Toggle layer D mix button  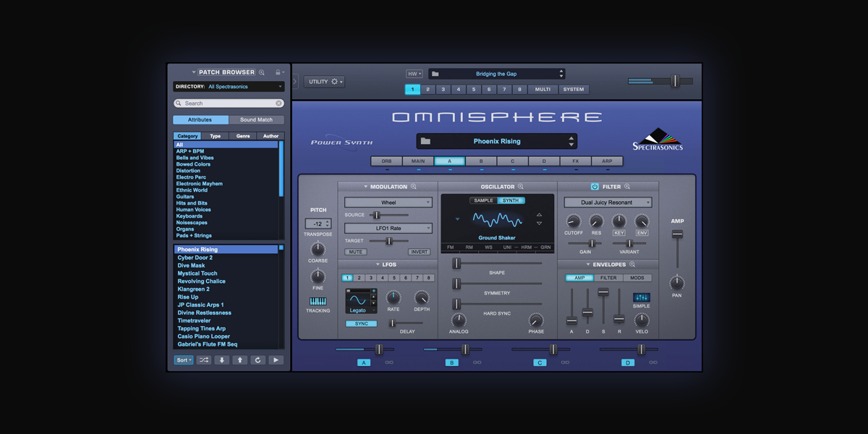[629, 362]
